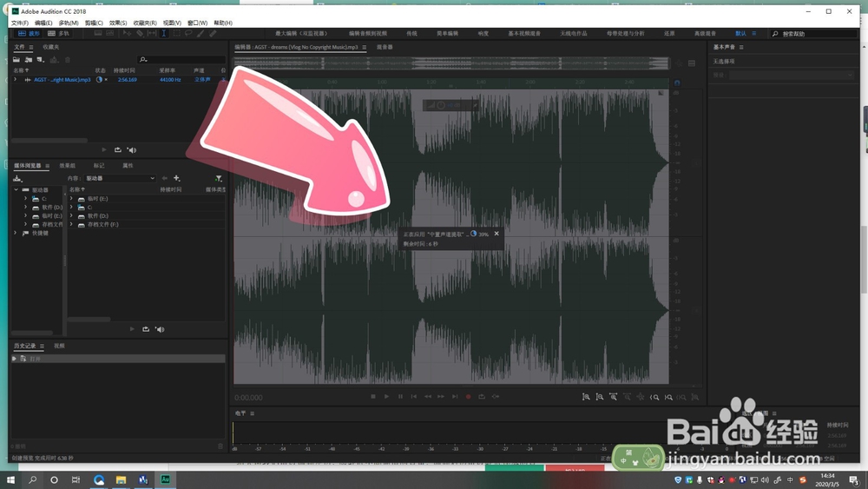Toggle spectral frequency display button

[98, 33]
